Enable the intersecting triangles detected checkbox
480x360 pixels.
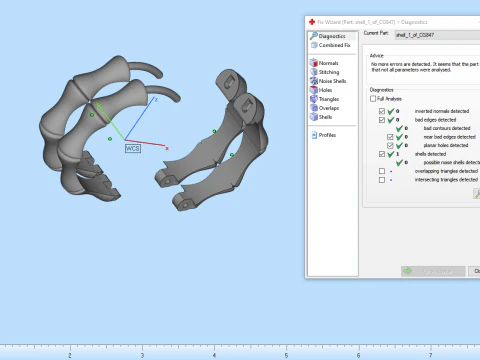pos(382,180)
